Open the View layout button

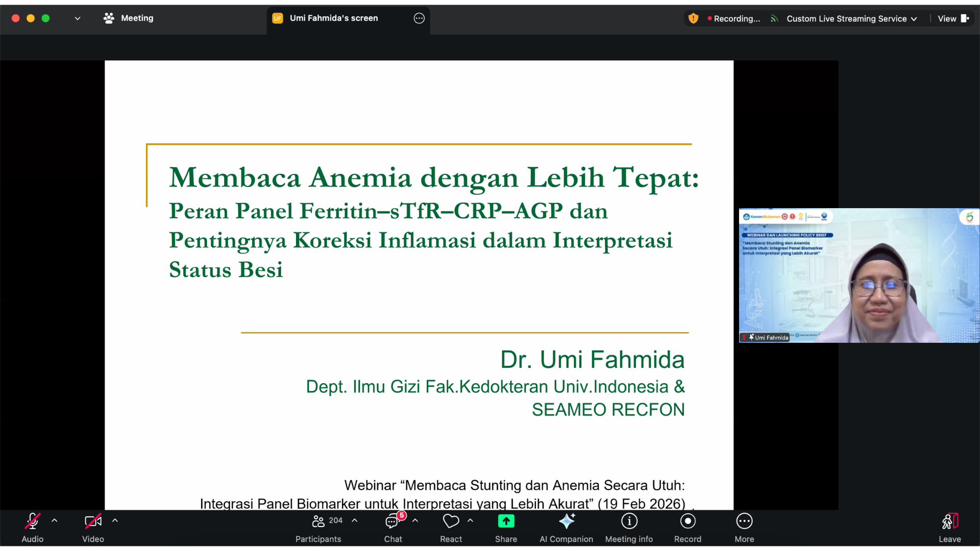952,18
